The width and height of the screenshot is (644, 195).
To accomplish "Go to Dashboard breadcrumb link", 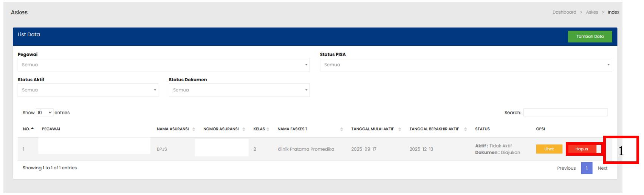I will 564,12.
